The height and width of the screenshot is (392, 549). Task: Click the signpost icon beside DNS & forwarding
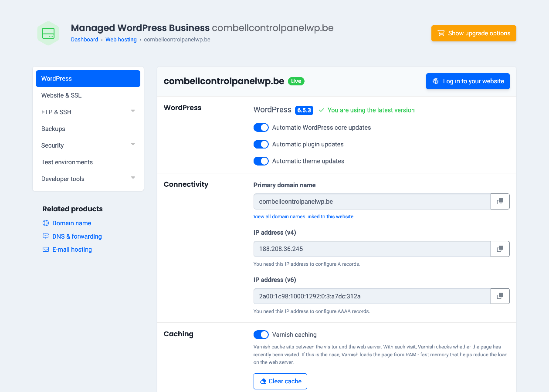coord(46,236)
